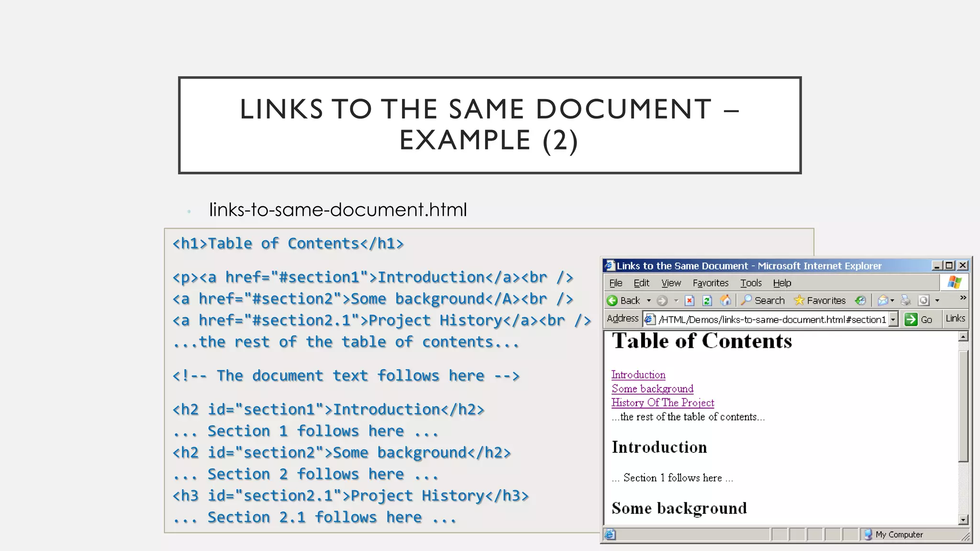This screenshot has width=980, height=551.
Task: Click the Go button
Action: (918, 320)
